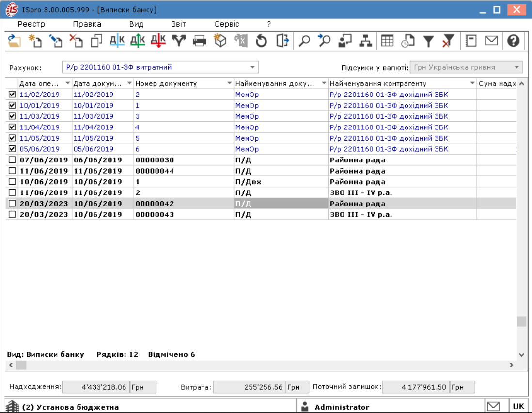Click the envelope icon in the toolbar
Image resolution: width=532 pixels, height=413 pixels.
tap(491, 41)
